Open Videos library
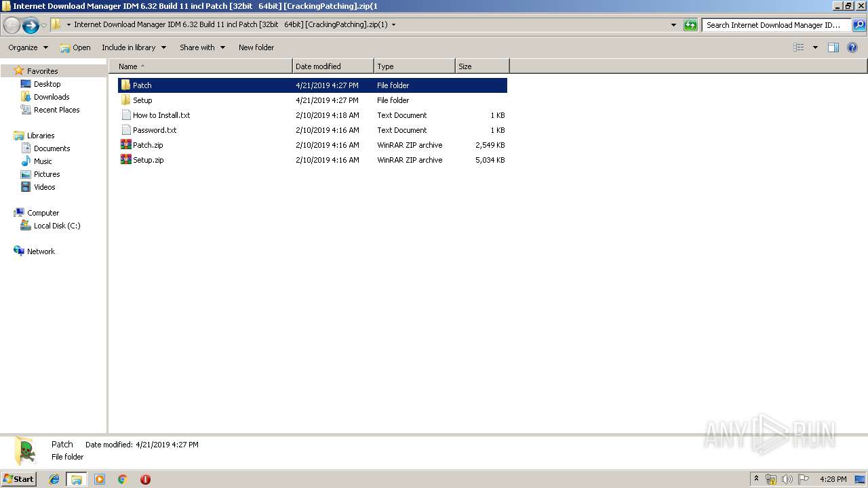868x488 pixels. click(x=45, y=187)
